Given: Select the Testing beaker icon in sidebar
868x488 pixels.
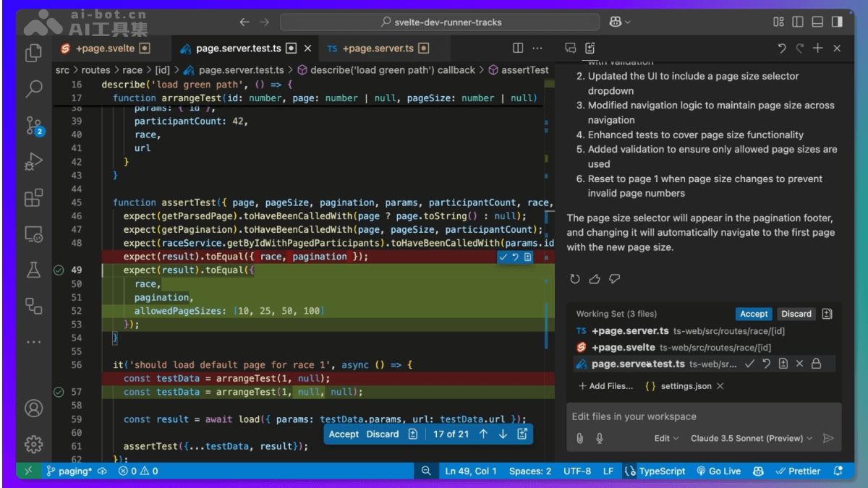Looking at the screenshot, I should [34, 269].
